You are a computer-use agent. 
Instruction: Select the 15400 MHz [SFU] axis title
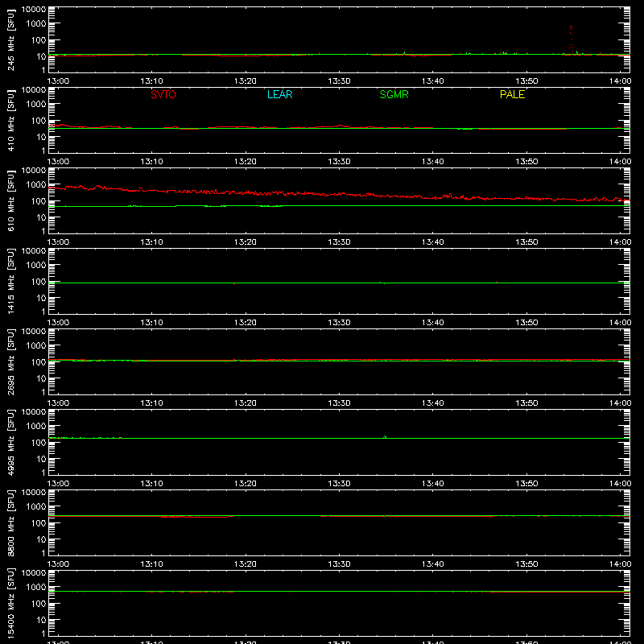click(10, 603)
